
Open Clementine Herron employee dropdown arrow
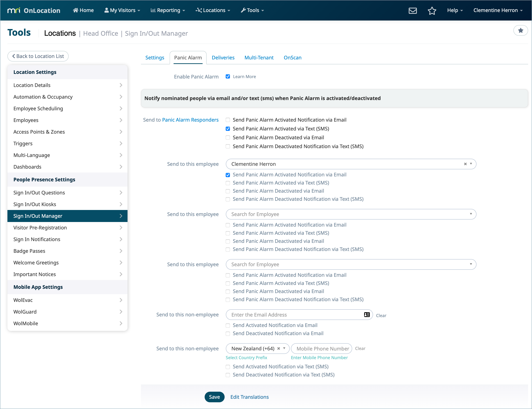point(471,164)
